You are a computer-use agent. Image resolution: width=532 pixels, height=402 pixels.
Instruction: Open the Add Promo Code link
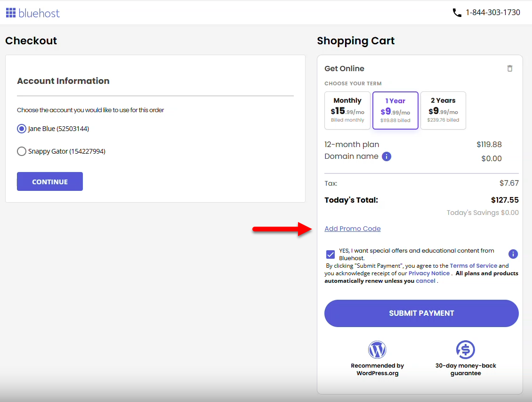(353, 229)
